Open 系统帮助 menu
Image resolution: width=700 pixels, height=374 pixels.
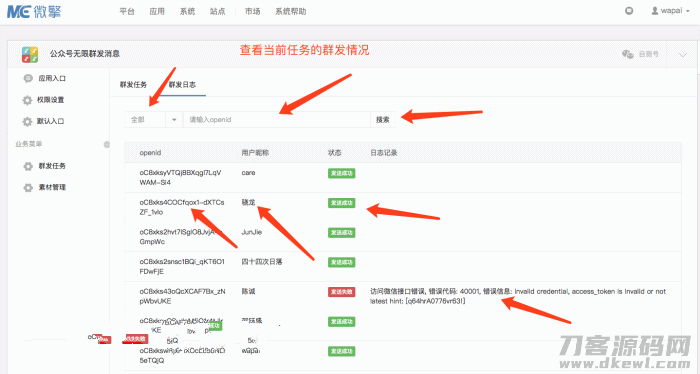pyautogui.click(x=291, y=11)
